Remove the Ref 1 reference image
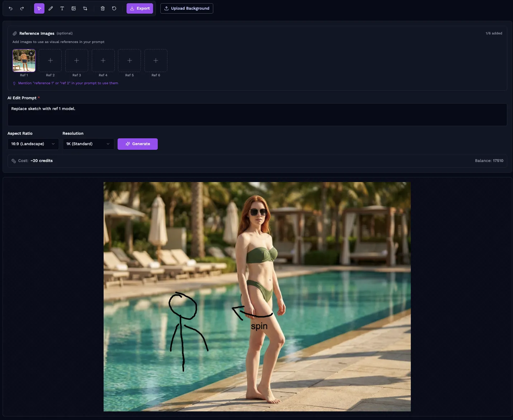Viewport: 513px width, 420px height. (x=31, y=53)
